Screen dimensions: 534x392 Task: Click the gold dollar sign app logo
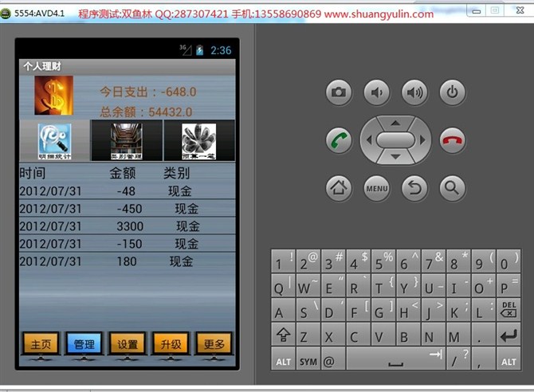(x=54, y=96)
